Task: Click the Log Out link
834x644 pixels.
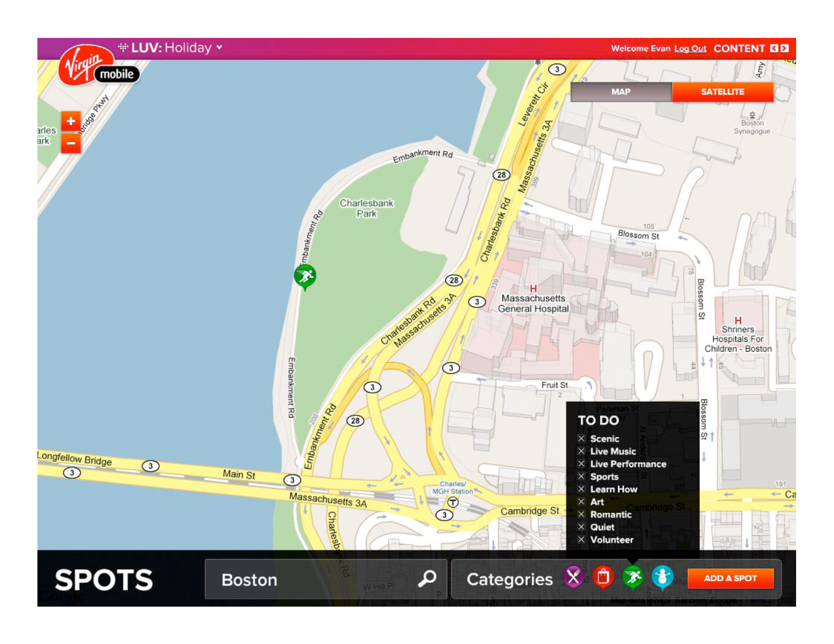Action: [690, 48]
